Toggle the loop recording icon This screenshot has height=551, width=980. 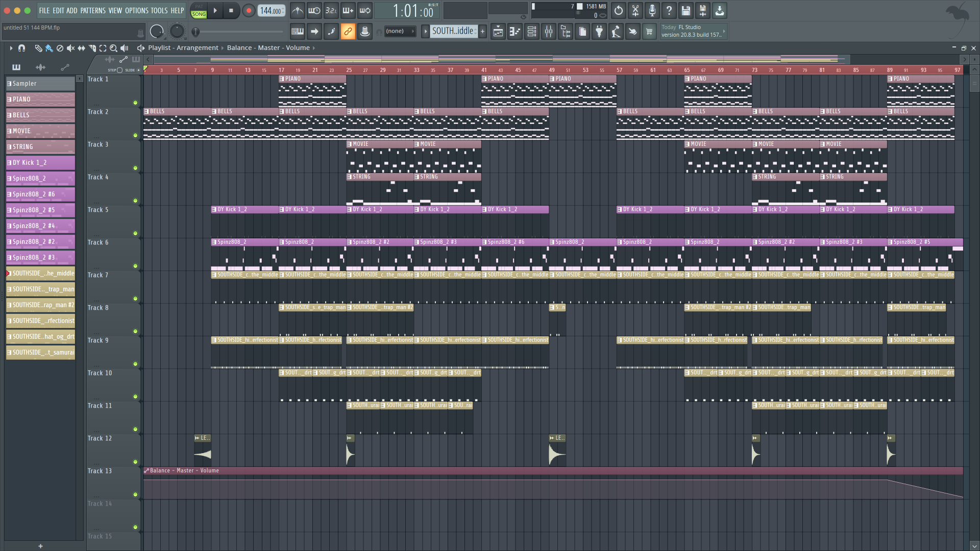coord(365,10)
